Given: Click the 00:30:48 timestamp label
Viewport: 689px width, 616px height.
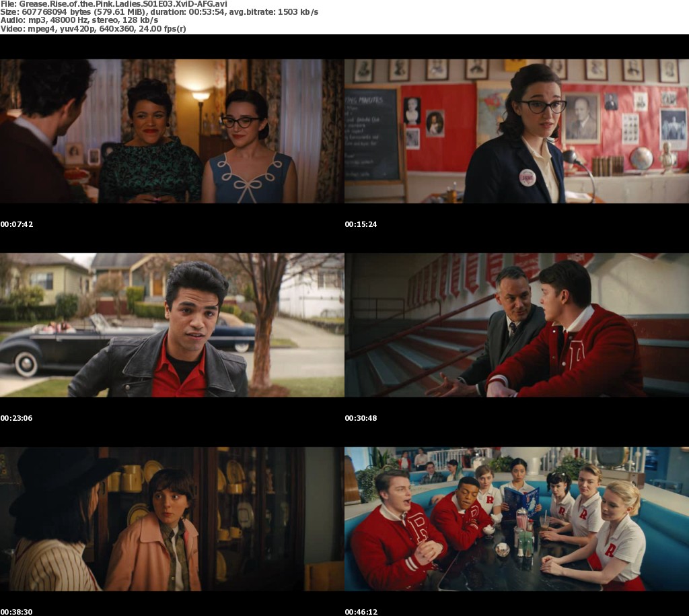Looking at the screenshot, I should pyautogui.click(x=361, y=418).
